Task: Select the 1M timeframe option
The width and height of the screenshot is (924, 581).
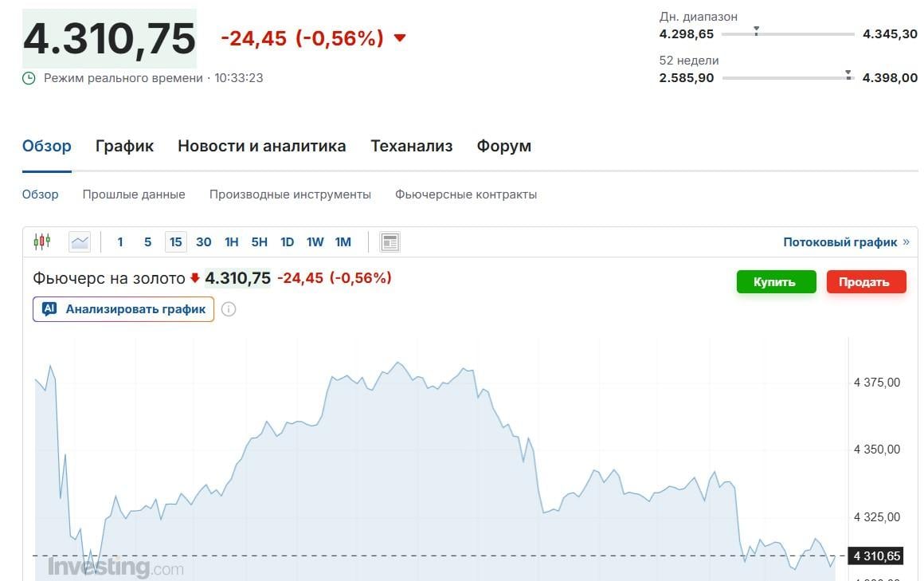Action: (x=343, y=241)
